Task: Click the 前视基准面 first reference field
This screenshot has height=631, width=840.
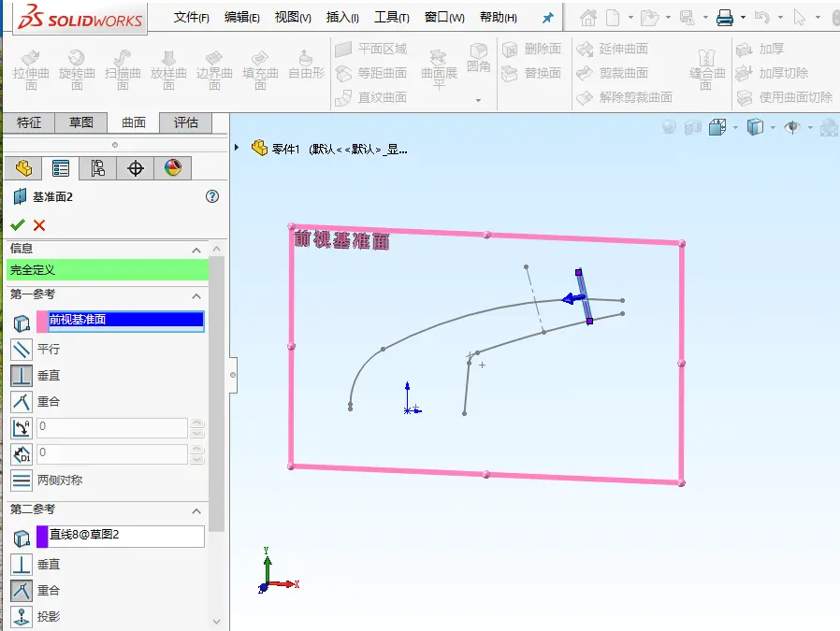Action: pyautogui.click(x=126, y=320)
